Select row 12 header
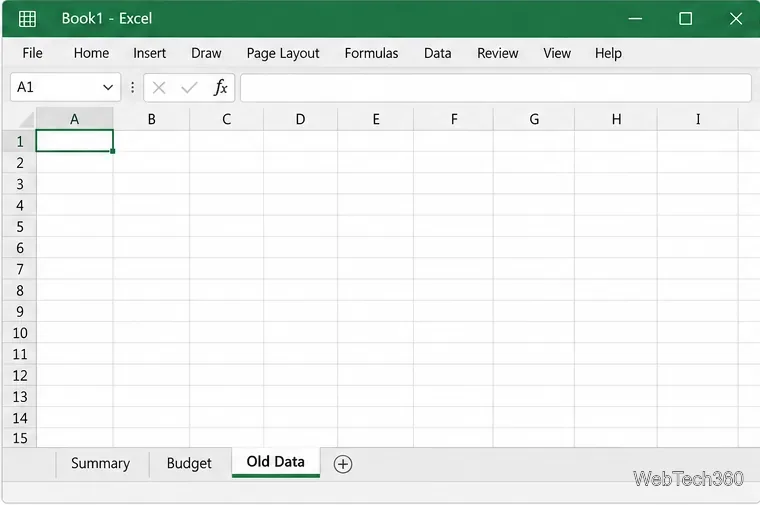Viewport: 760px width, 505px height. (19, 376)
